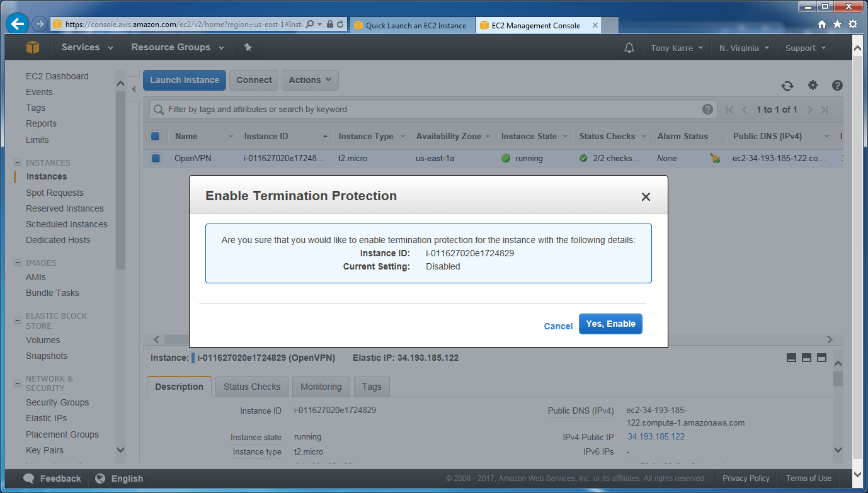Click the browser forward arrow
The height and width of the screenshot is (493, 868).
click(x=40, y=24)
